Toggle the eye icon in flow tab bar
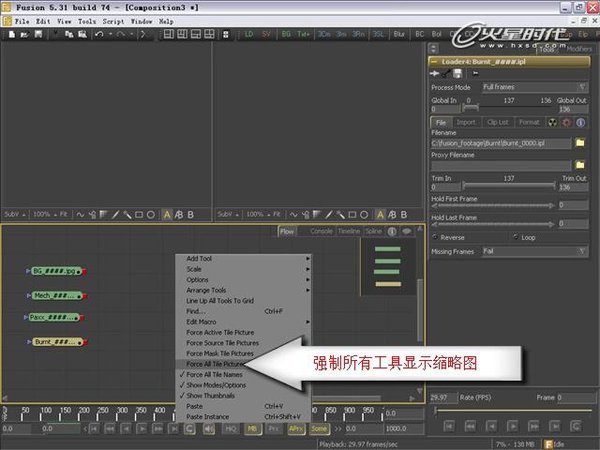The image size is (600, 450). tap(406, 231)
